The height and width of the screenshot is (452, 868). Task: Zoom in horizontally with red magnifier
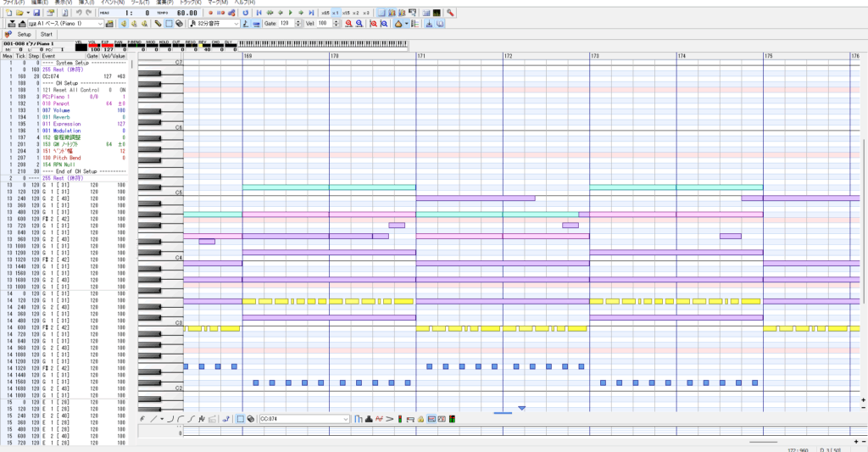click(348, 24)
